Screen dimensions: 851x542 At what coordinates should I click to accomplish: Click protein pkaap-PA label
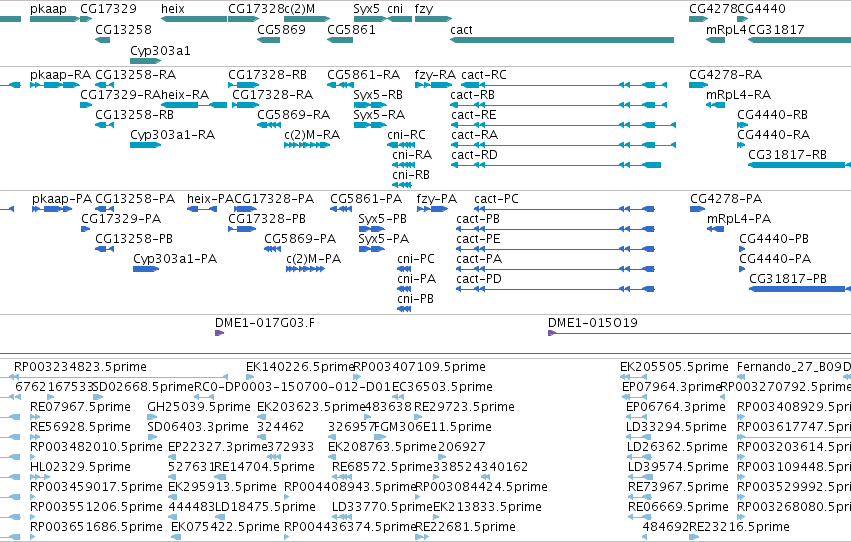coord(62,199)
